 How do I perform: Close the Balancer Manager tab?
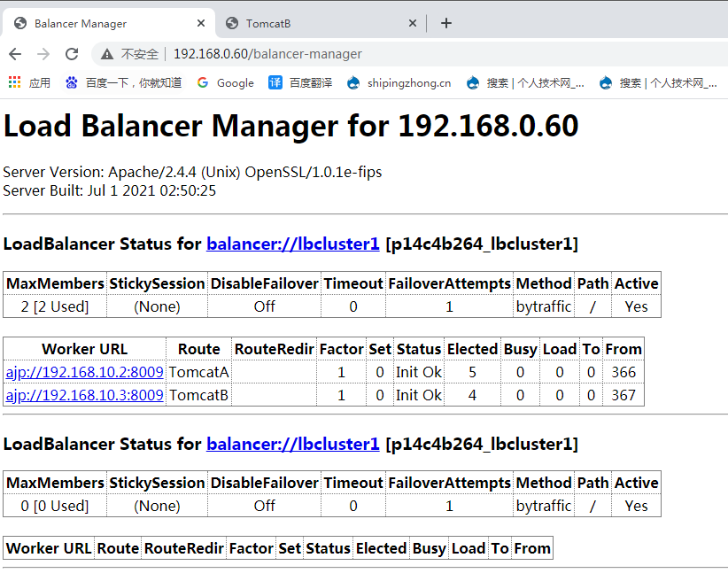[x=201, y=24]
